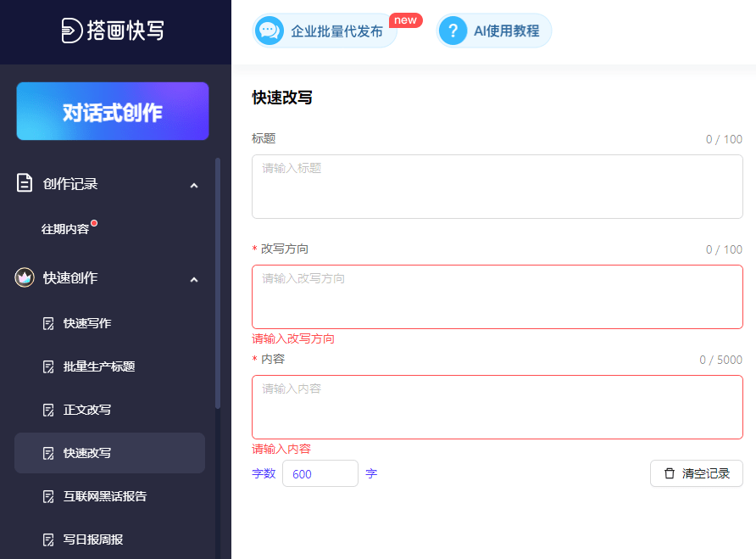Switch to 对话式创作 mode
This screenshot has height=559, width=756.
[112, 111]
